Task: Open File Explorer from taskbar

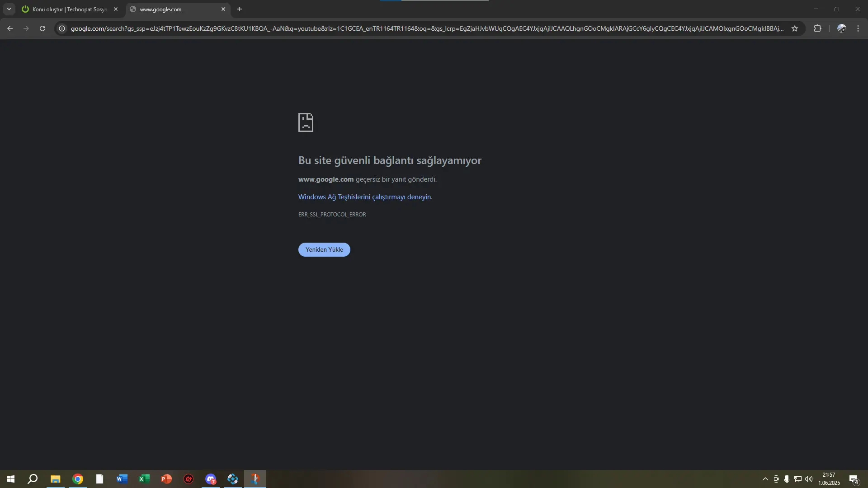Action: [x=55, y=479]
